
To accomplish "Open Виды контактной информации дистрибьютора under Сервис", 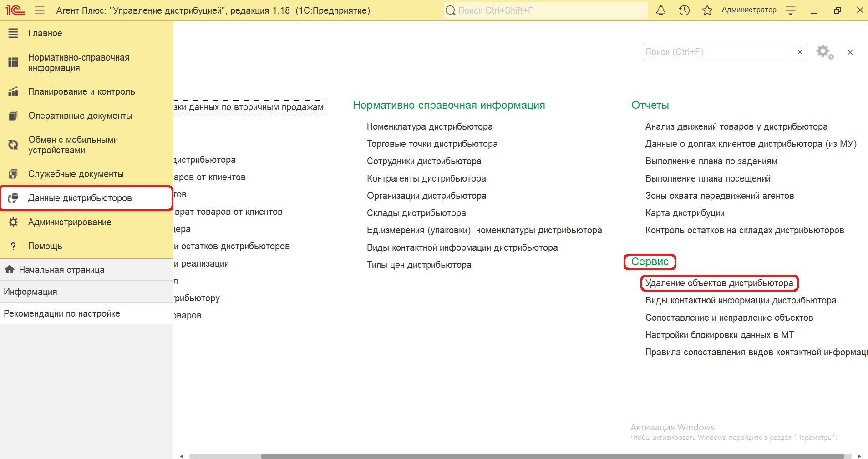I will [x=741, y=300].
